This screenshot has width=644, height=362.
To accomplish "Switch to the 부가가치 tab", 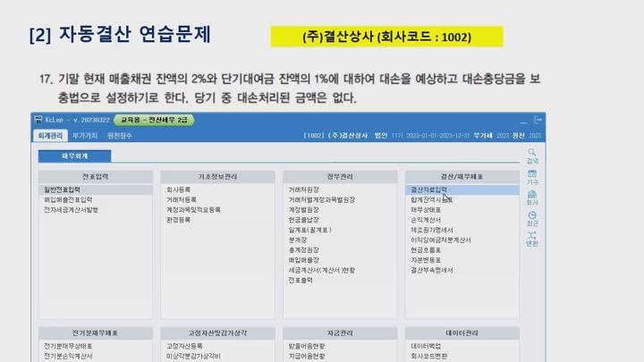I will [x=85, y=136].
